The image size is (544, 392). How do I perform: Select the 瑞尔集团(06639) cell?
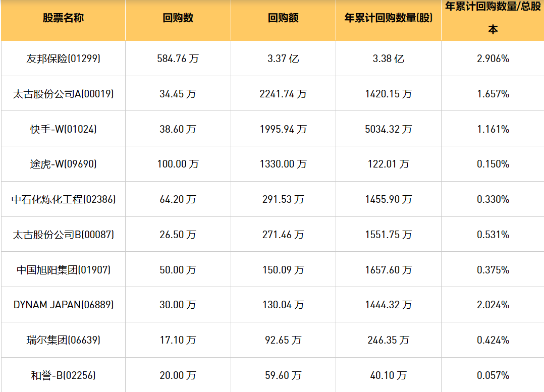[x=63, y=341]
